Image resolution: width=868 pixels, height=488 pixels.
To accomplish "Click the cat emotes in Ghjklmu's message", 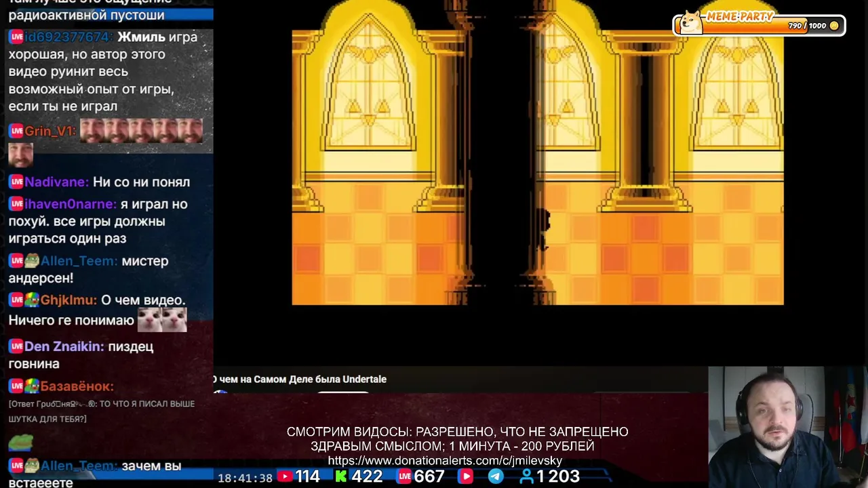I will (162, 319).
